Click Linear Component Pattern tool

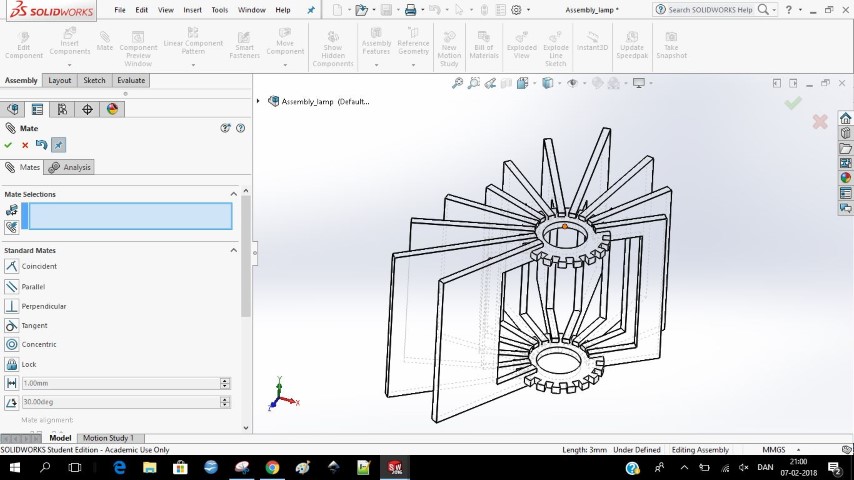(193, 41)
